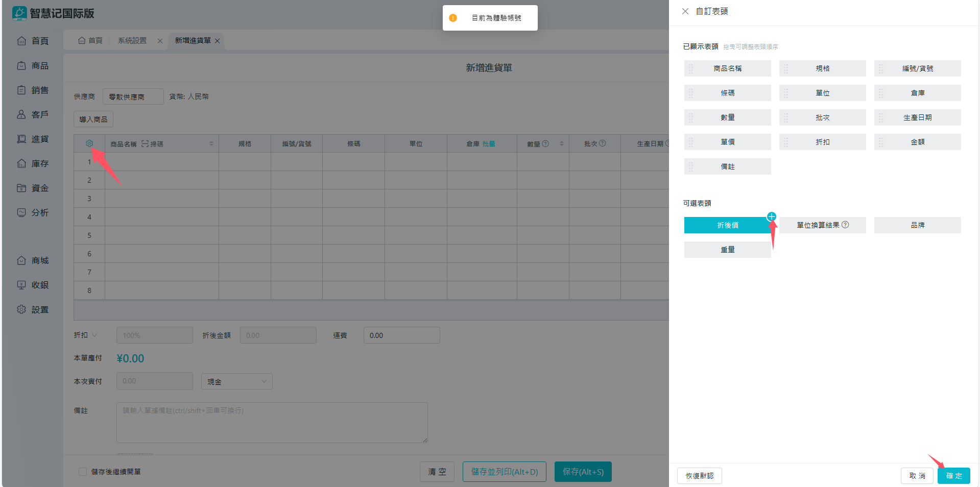Open the 零散供應商 supplier selector
Screen dimensions: 980x487
tap(133, 96)
